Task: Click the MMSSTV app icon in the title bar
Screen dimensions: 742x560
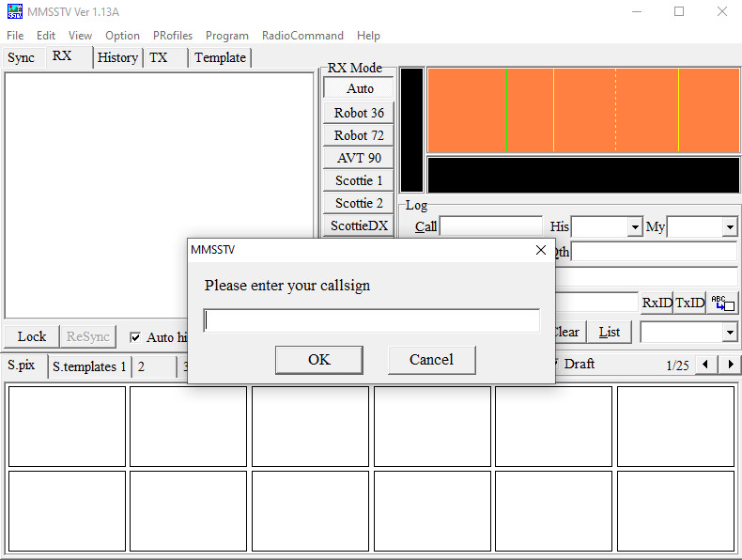Action: point(15,11)
